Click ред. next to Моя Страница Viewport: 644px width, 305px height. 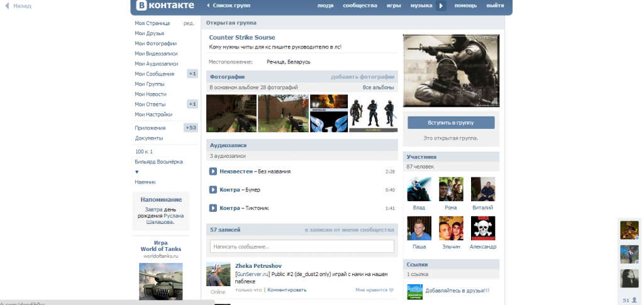pos(189,23)
